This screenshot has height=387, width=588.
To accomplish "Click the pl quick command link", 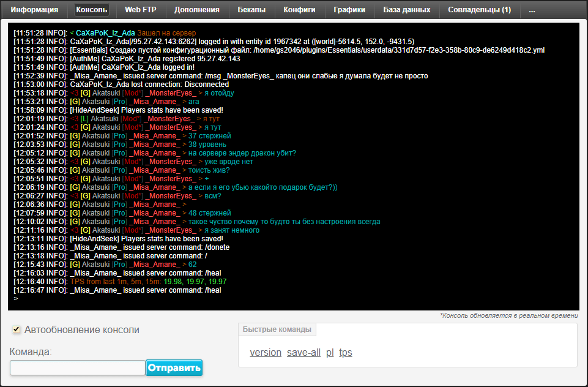I will [x=330, y=353].
